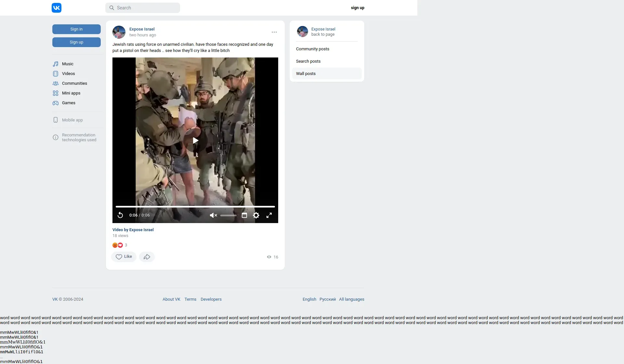Click the blue Sign in button
Image resolution: width=624 pixels, height=364 pixels.
[x=76, y=29]
